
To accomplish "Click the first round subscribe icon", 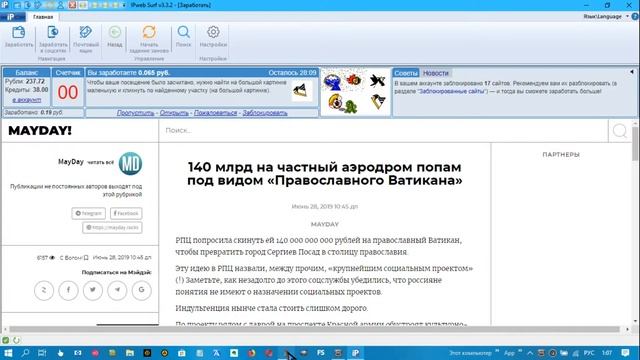I will click(44, 290).
